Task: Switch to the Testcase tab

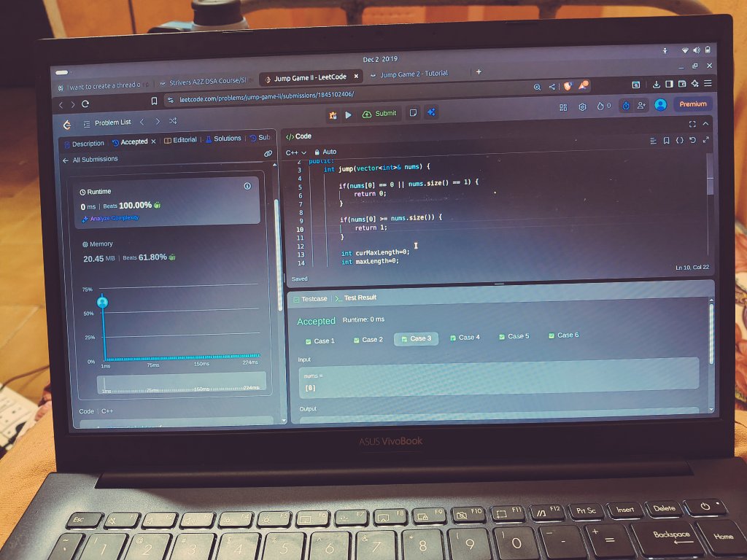Action: [310, 299]
